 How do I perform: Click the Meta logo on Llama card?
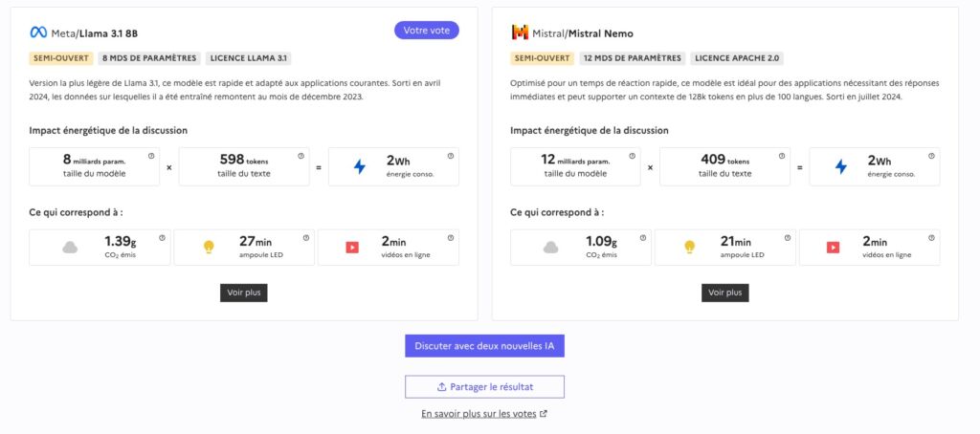[39, 32]
